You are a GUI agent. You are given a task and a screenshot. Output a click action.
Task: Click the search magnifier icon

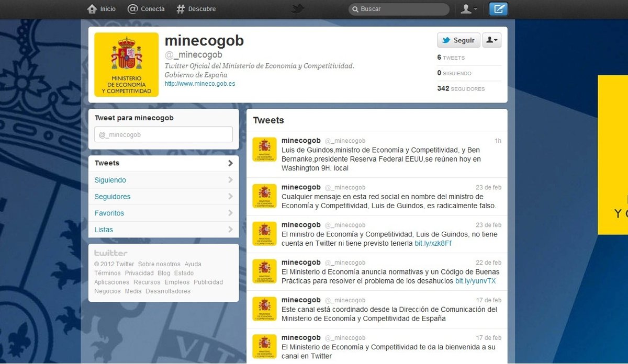[x=355, y=9]
